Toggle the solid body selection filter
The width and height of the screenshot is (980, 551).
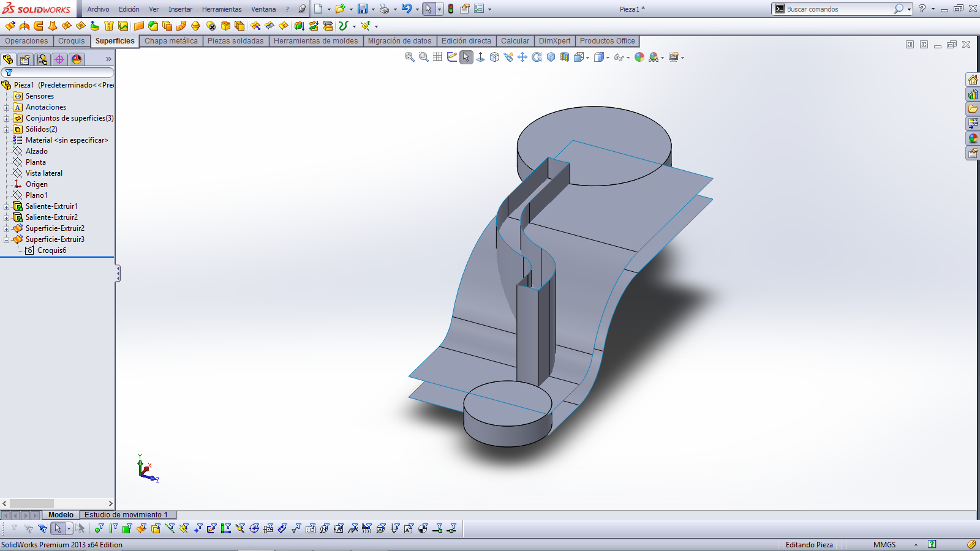156,528
